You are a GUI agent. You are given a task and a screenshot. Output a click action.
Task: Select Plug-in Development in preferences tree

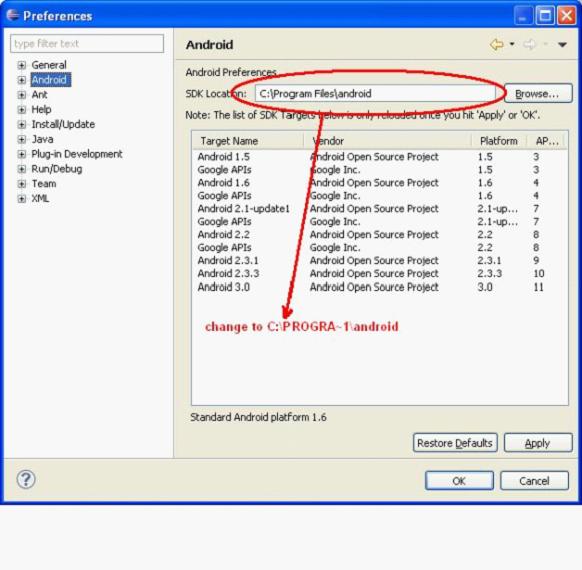pos(77,154)
